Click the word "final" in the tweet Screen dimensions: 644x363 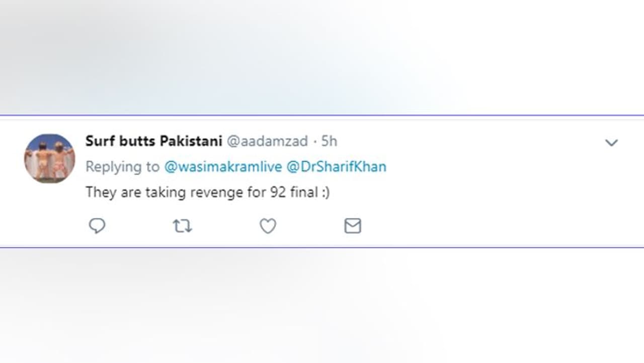[x=303, y=192]
